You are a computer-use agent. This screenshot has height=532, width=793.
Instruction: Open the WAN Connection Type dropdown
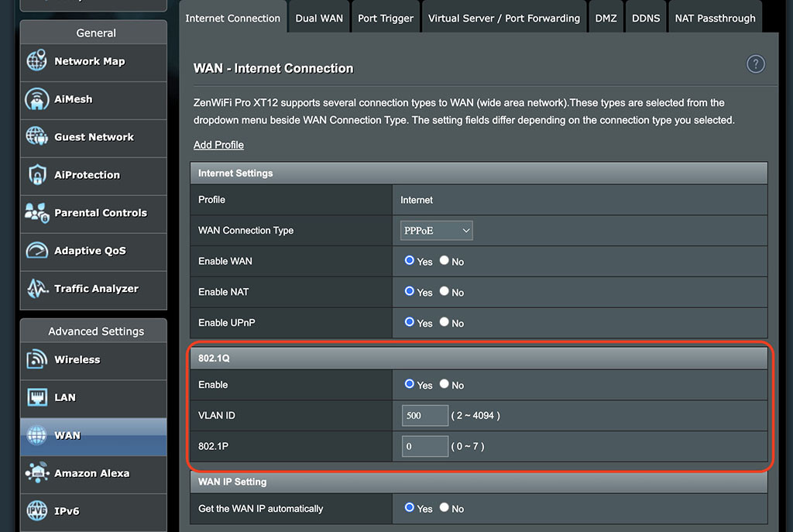(x=436, y=231)
